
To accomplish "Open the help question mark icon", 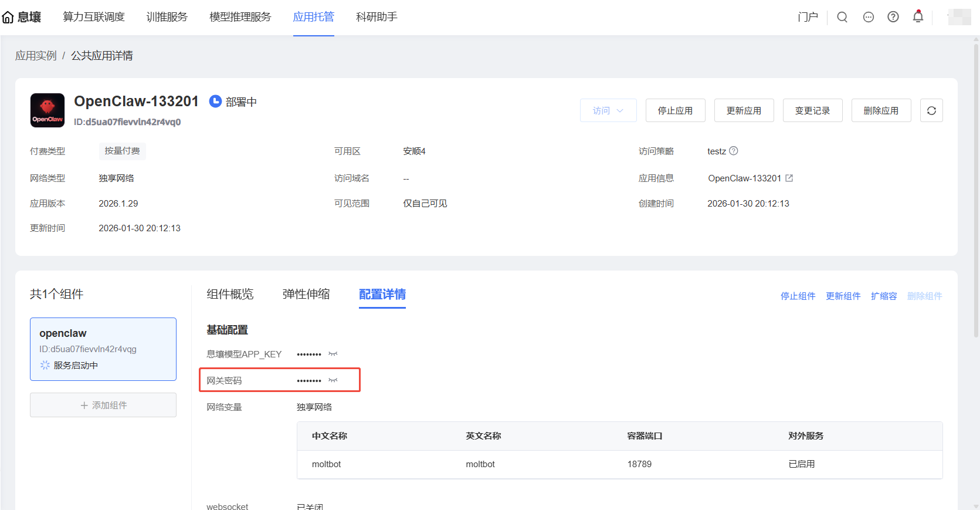I will (x=893, y=17).
